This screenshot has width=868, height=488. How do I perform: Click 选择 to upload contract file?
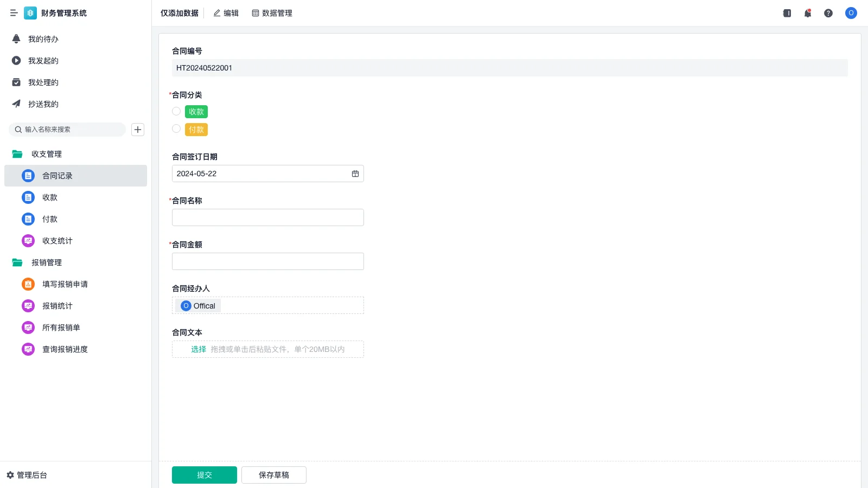(x=199, y=349)
